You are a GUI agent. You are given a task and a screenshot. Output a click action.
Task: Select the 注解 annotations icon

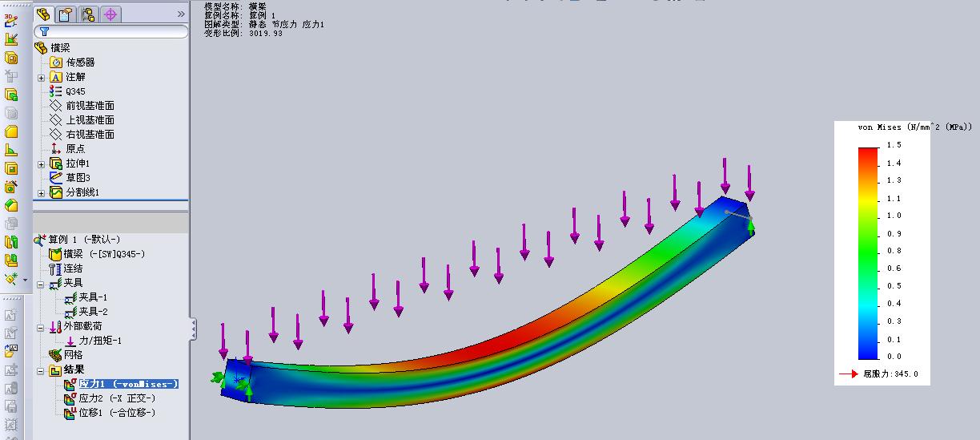click(56, 77)
